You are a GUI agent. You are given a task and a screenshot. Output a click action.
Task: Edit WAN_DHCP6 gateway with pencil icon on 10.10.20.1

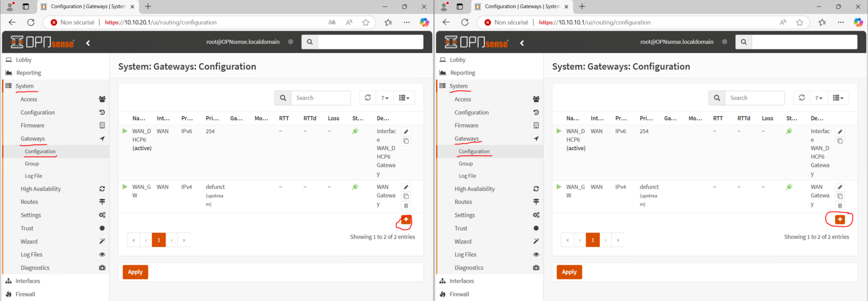click(406, 131)
